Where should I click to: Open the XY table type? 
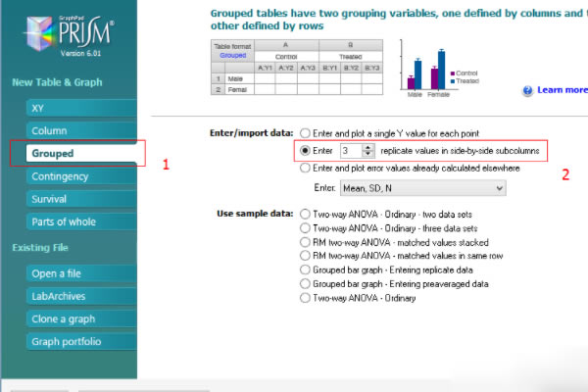point(81,108)
